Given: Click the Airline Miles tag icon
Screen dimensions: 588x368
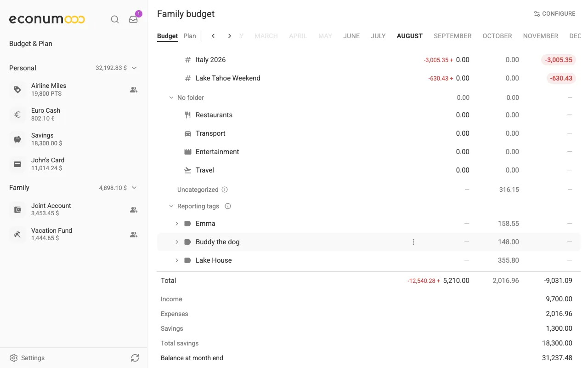Looking at the screenshot, I should click(17, 90).
